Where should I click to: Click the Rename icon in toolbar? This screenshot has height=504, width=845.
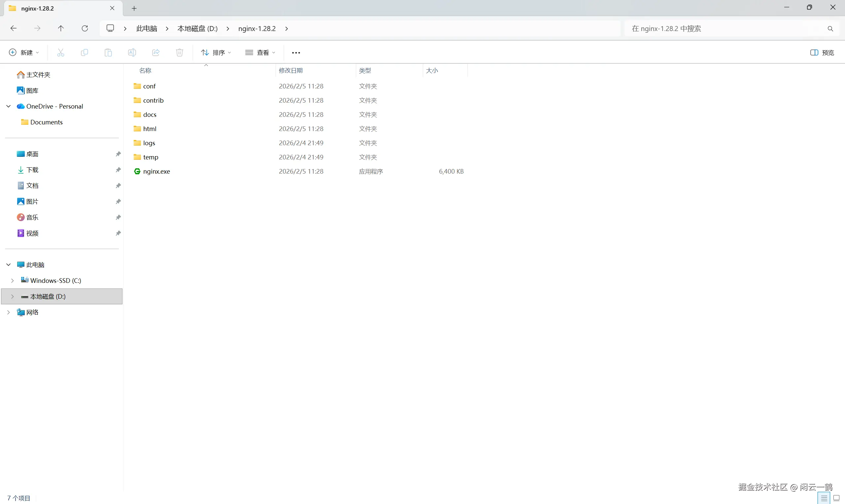[x=132, y=52]
